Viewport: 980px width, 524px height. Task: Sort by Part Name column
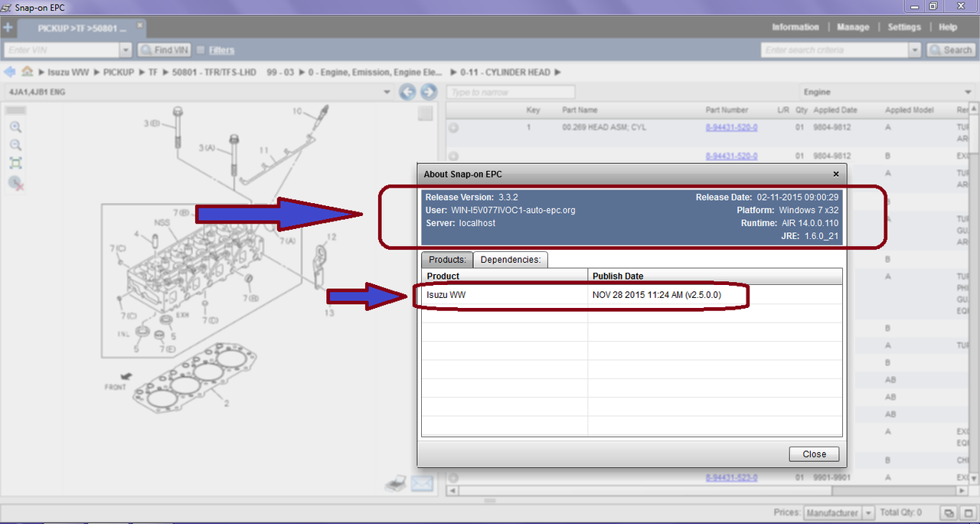click(x=580, y=110)
